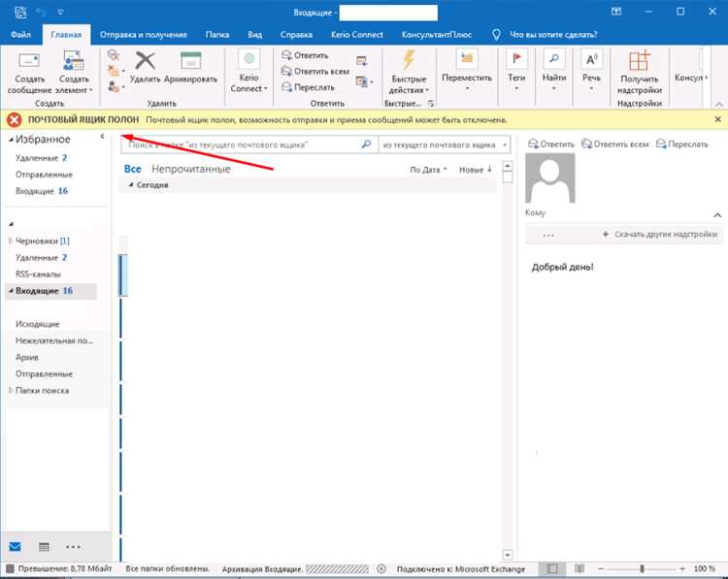This screenshot has height=579, width=728.
Task: Cancel archiving via status bar stop icon
Action: 381,568
